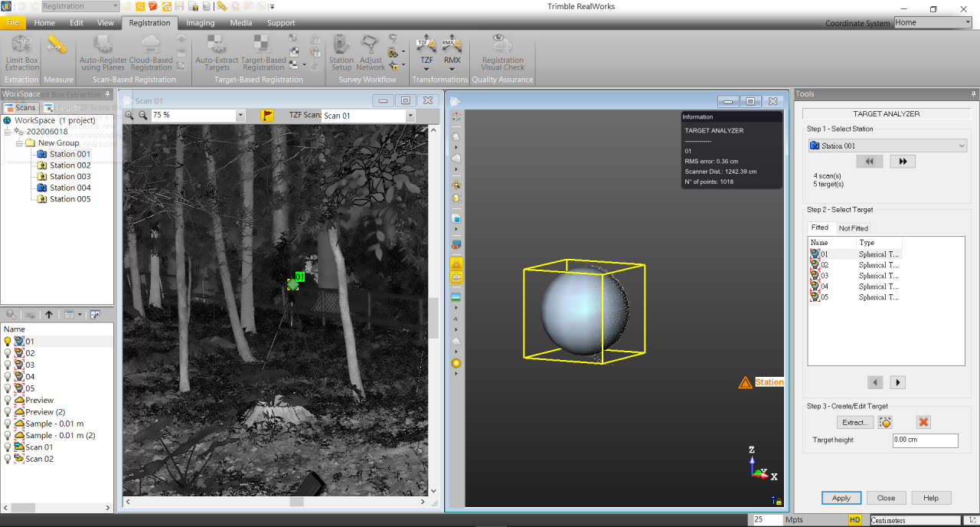Switch to the Imaging ribbon tab

point(201,23)
